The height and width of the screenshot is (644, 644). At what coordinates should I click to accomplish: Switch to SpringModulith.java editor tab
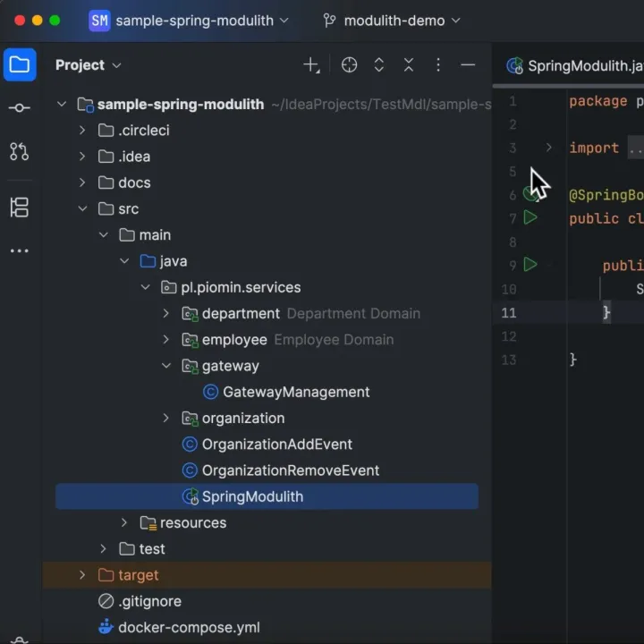[575, 65]
